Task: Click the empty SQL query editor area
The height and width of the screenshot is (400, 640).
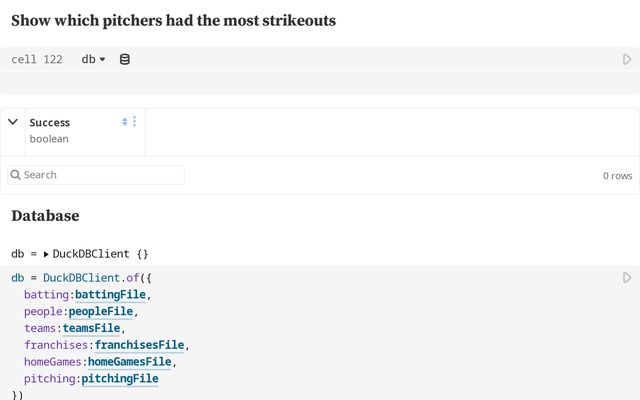Action: (300, 83)
